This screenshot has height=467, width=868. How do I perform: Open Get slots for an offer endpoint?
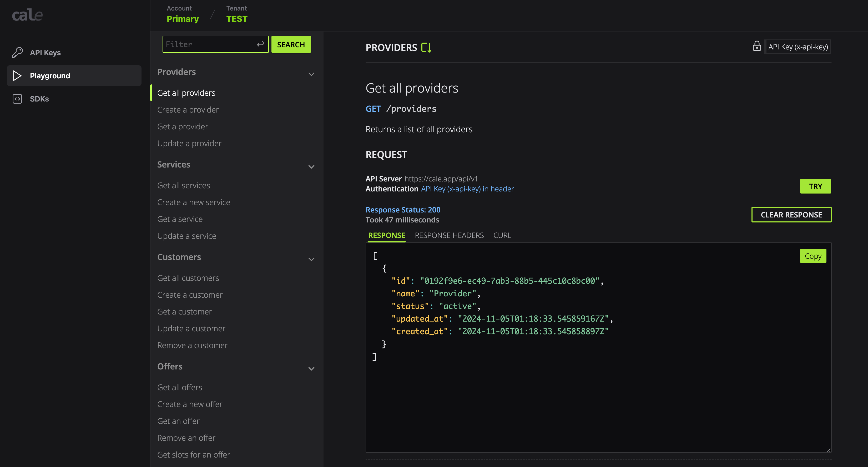pos(194,455)
